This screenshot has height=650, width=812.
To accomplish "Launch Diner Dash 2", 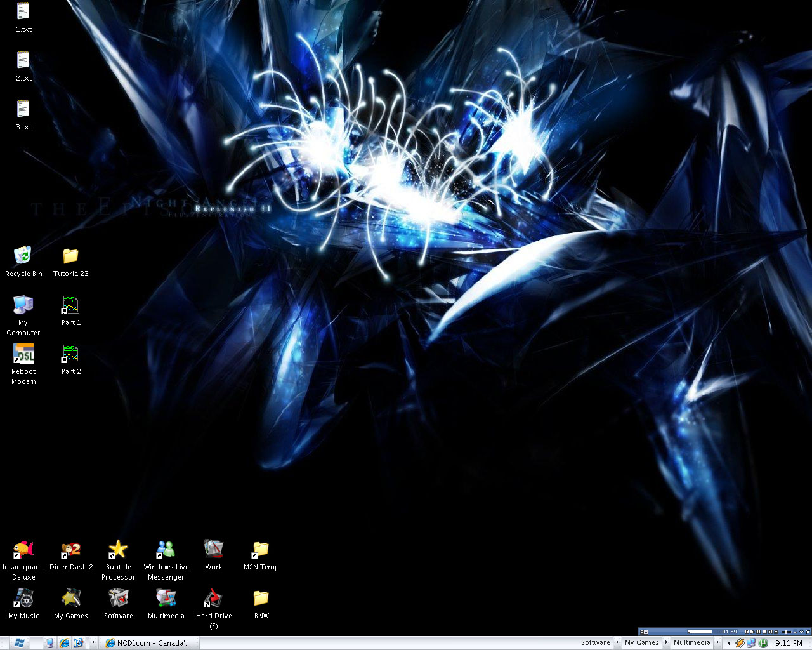I will pyautogui.click(x=71, y=555).
